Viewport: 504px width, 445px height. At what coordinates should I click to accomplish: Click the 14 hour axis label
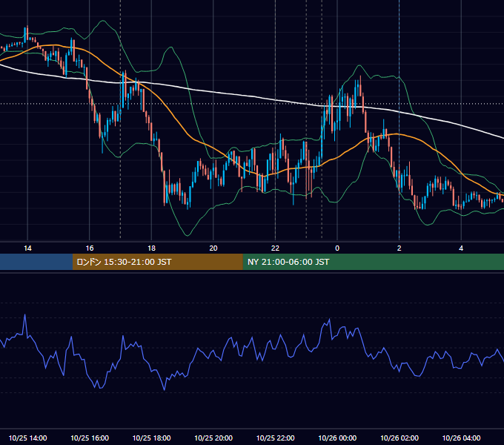27,248
